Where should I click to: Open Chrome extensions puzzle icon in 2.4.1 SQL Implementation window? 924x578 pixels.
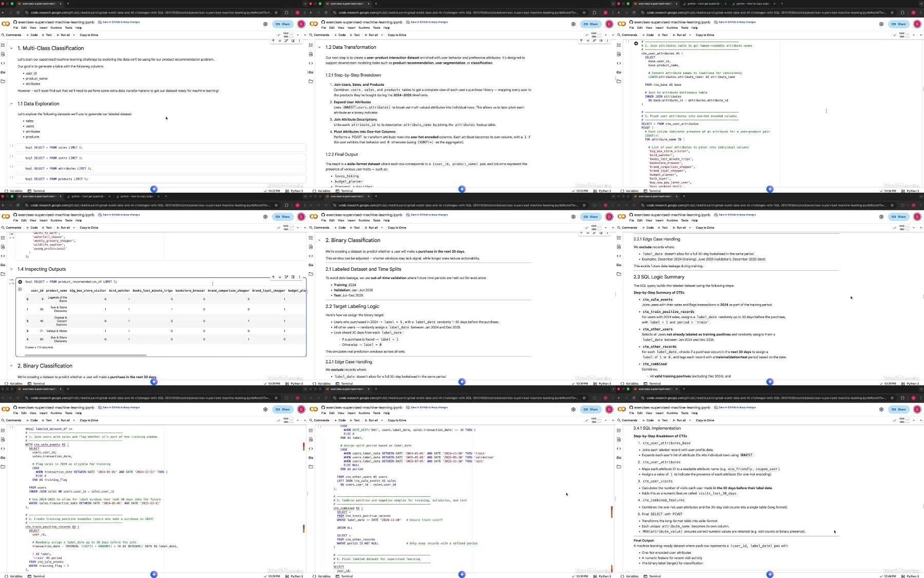point(902,398)
